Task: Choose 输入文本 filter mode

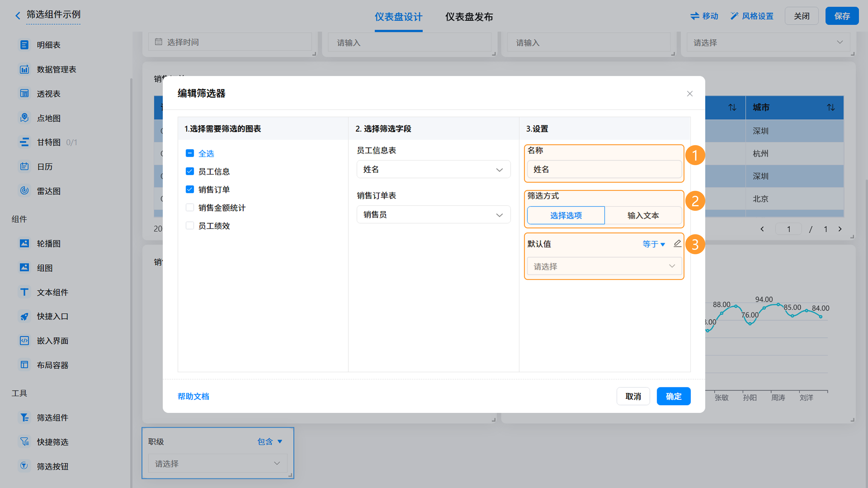Action: pos(643,215)
